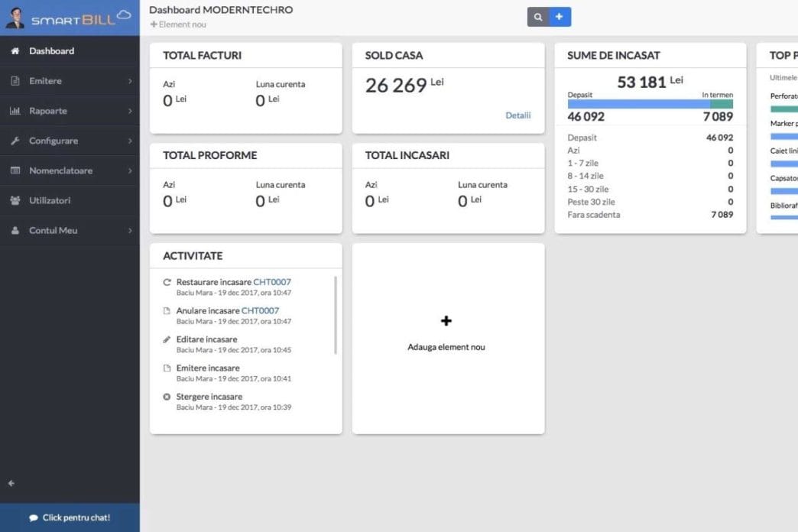Click the Utilizatori people icon
798x532 pixels.
pos(15,200)
